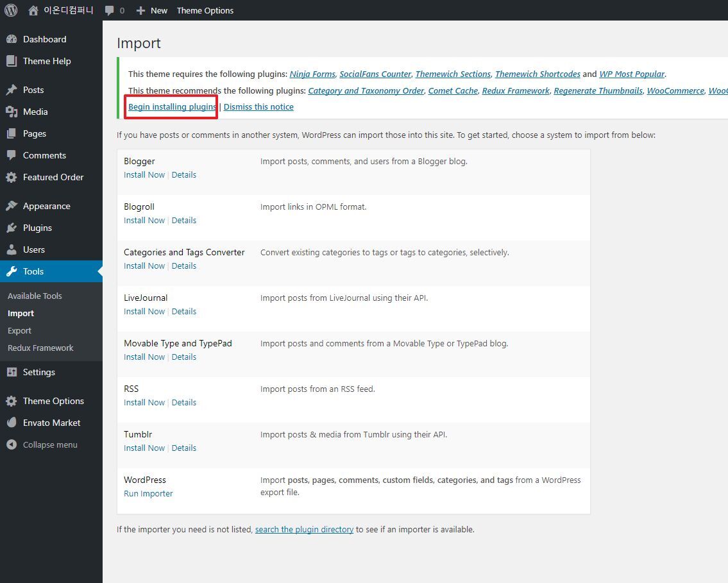The width and height of the screenshot is (728, 583).
Task: Follow the search the plugin directory link
Action: [304, 530]
